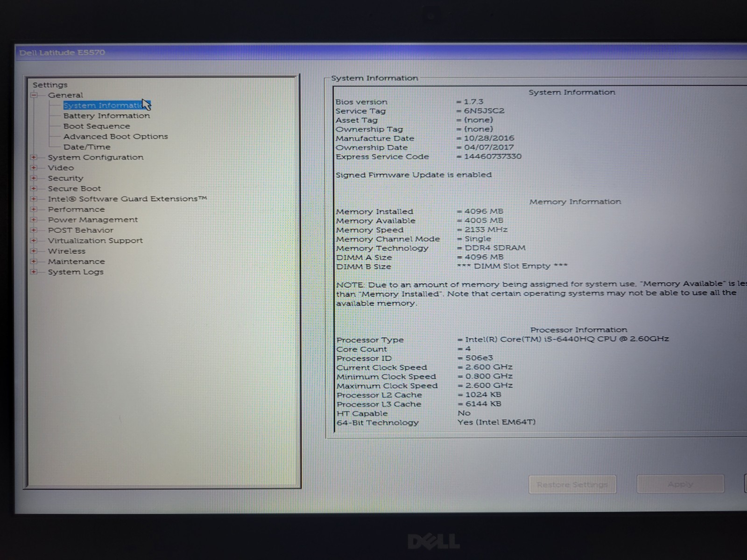The image size is (747, 560).
Task: Click Express Service Code value 14460737330
Action: (x=493, y=156)
